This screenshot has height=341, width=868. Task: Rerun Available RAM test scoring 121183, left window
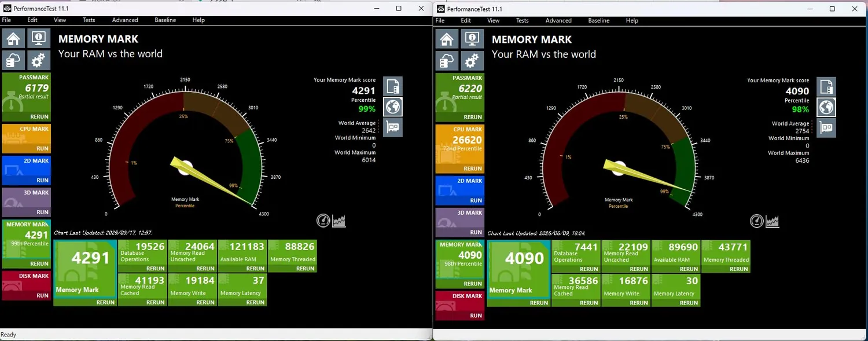point(255,269)
